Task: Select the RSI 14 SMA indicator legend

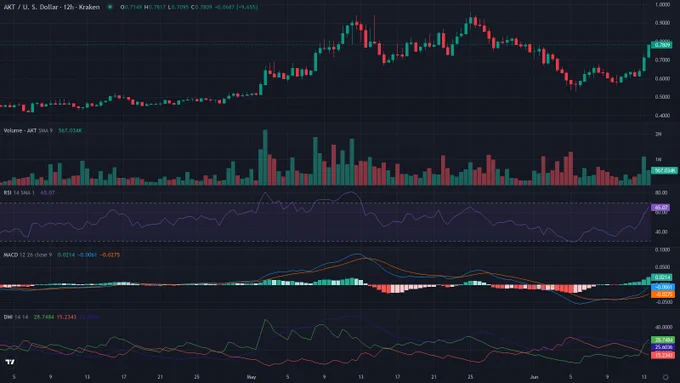Action: pos(19,193)
